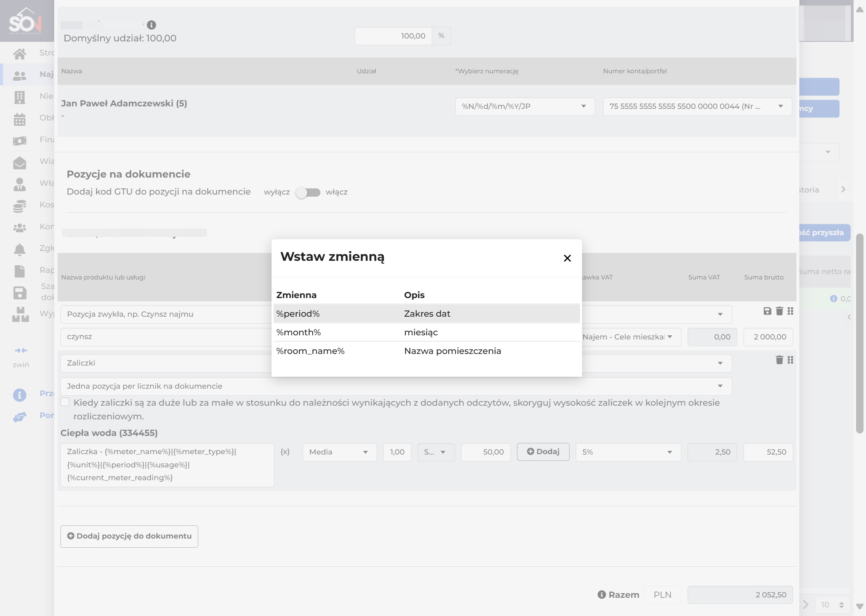Viewport: 866px width, 616px height.
Task: Toggle the GTU code switch
Action: click(x=308, y=192)
